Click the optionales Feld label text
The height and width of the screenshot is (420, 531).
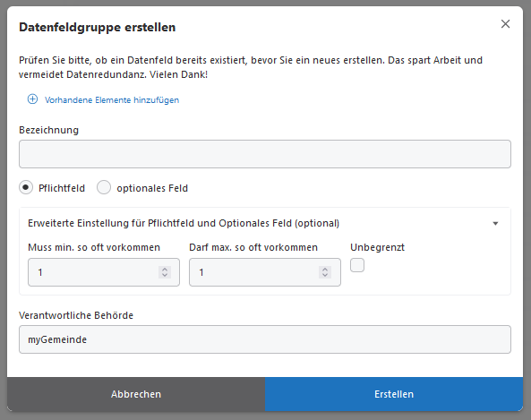(152, 188)
